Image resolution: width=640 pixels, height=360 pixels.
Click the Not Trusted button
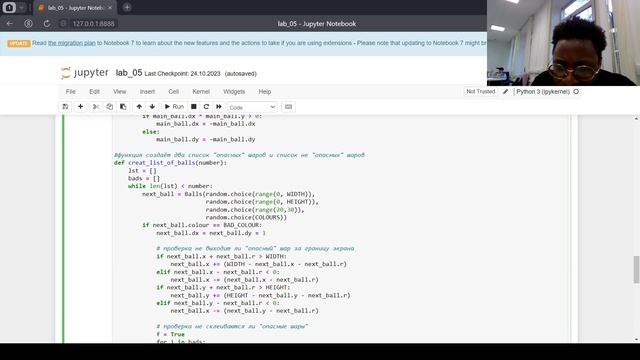[480, 91]
